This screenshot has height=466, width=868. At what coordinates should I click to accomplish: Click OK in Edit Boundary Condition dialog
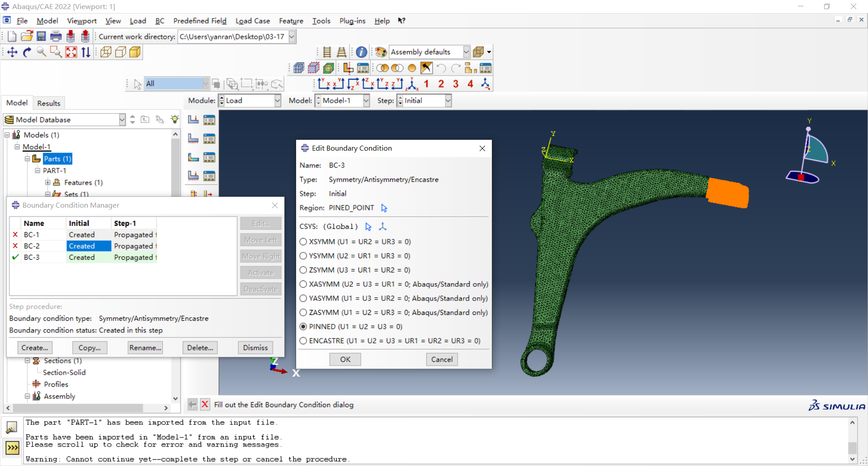tap(345, 359)
